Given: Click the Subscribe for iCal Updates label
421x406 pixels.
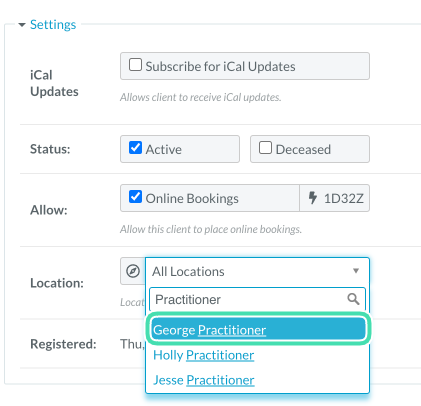Looking at the screenshot, I should [x=220, y=66].
